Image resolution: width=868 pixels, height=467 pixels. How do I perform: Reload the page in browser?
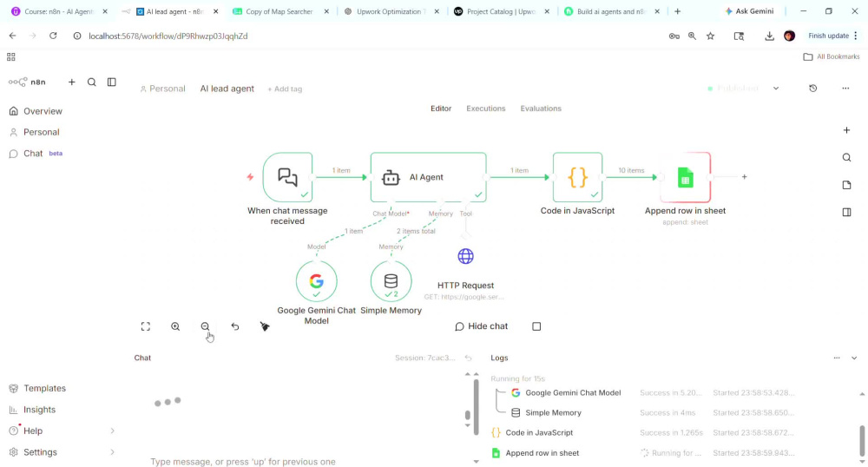click(53, 36)
